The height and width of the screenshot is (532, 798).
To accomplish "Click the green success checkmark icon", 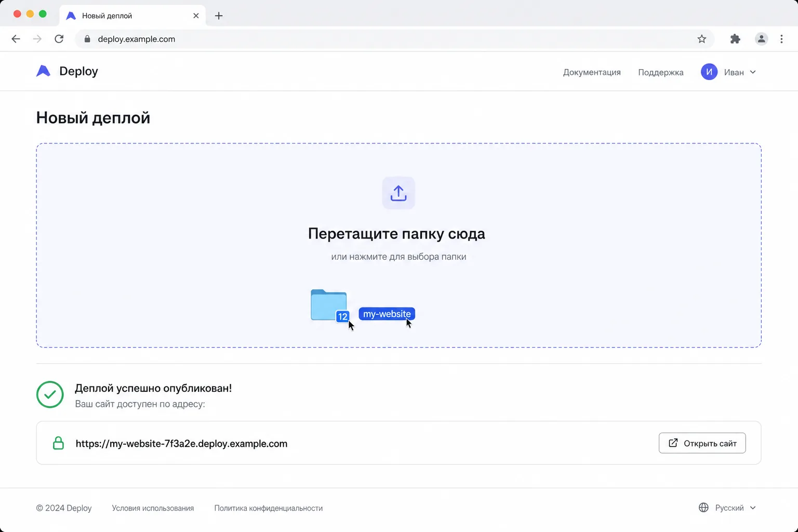I will tap(50, 394).
